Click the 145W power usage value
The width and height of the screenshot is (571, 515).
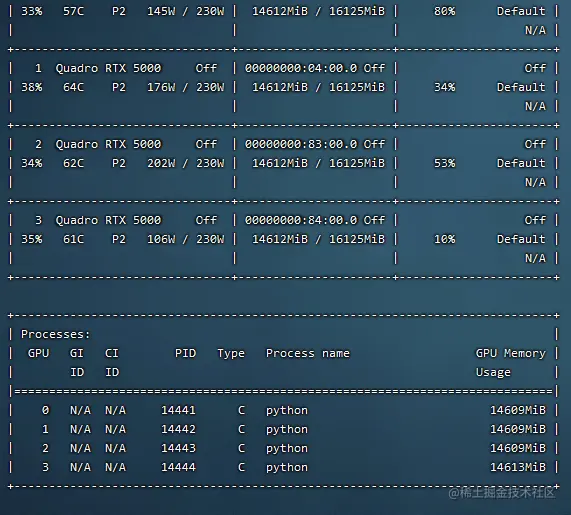161,11
